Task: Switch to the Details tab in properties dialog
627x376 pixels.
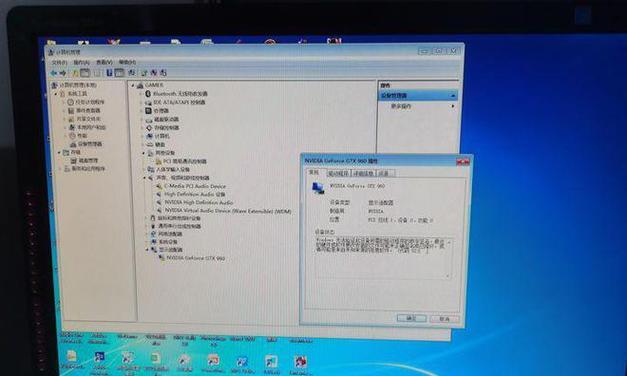Action: 363,173
